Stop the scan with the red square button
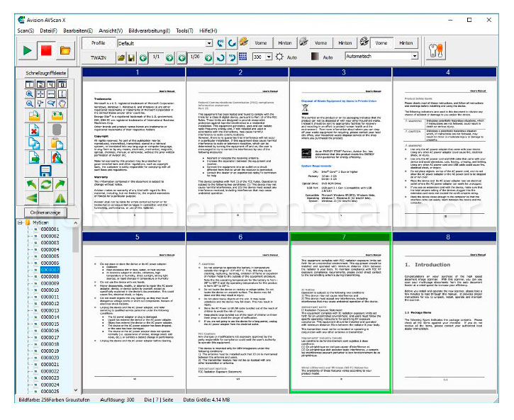This screenshot has width=514, height=420. [46, 50]
